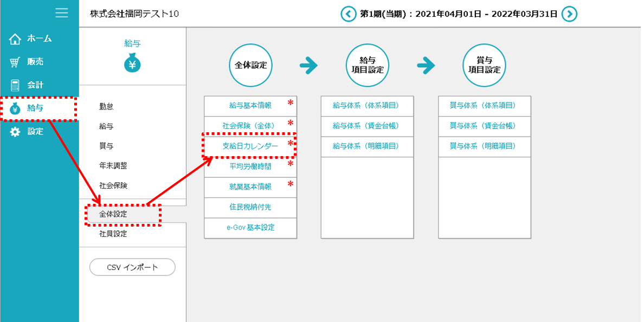Viewport: 644px width, 322px height.
Task: Go to previous fiscal period arrow
Action: [x=349, y=14]
